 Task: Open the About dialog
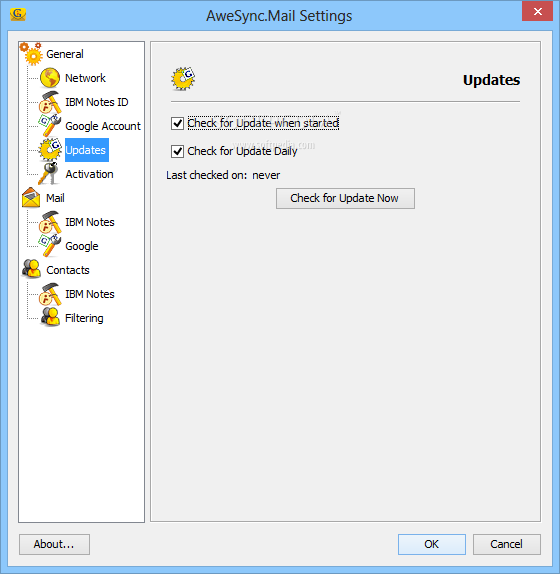pyautogui.click(x=54, y=544)
